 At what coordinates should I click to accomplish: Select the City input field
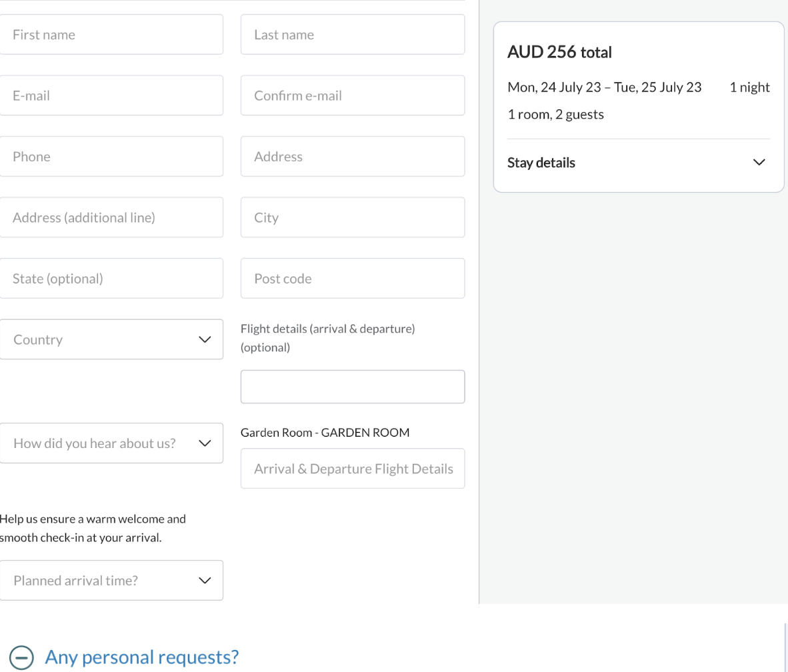click(352, 217)
